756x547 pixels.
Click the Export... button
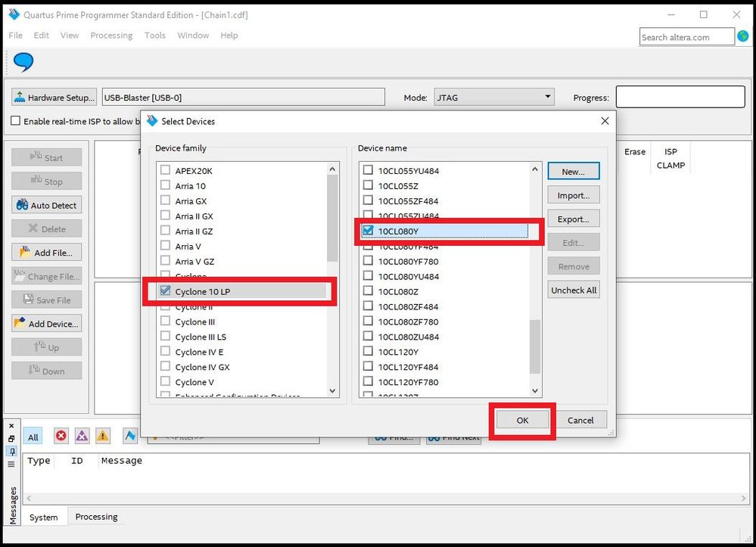[574, 219]
